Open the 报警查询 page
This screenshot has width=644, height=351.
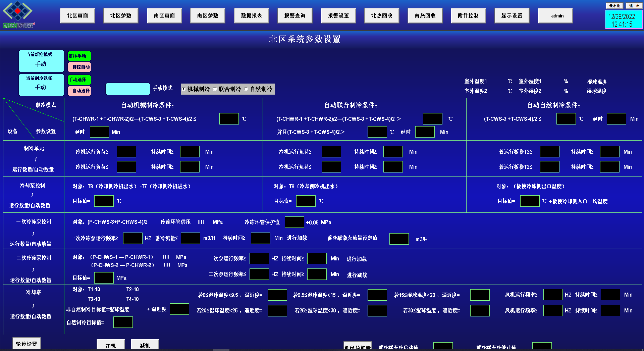295,16
